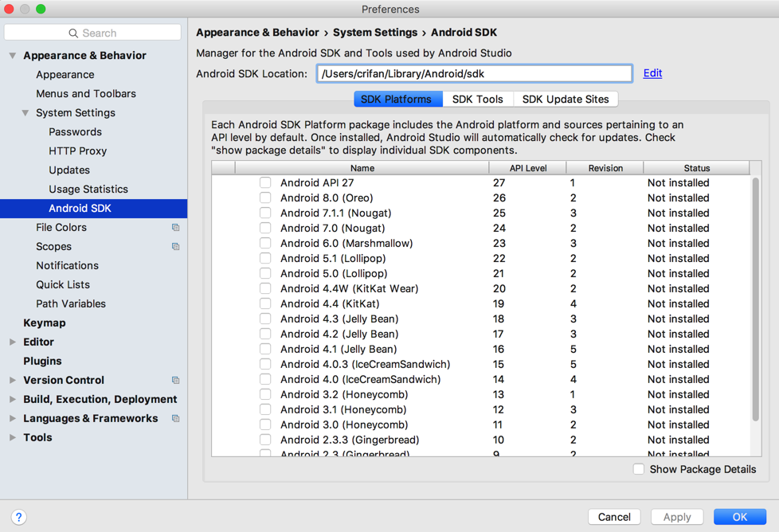Viewport: 779px width, 532px height.
Task: Click project-level icon beside File Colors
Action: tap(175, 228)
